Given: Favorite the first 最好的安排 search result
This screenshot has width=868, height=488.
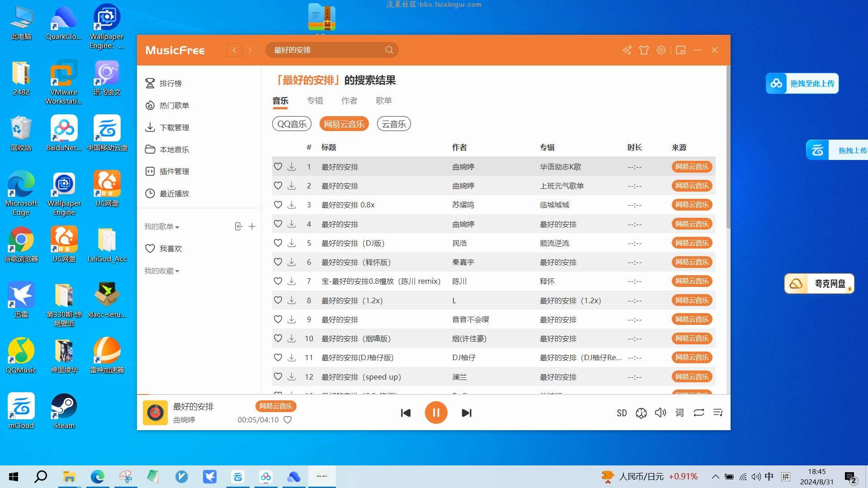Looking at the screenshot, I should click(278, 167).
